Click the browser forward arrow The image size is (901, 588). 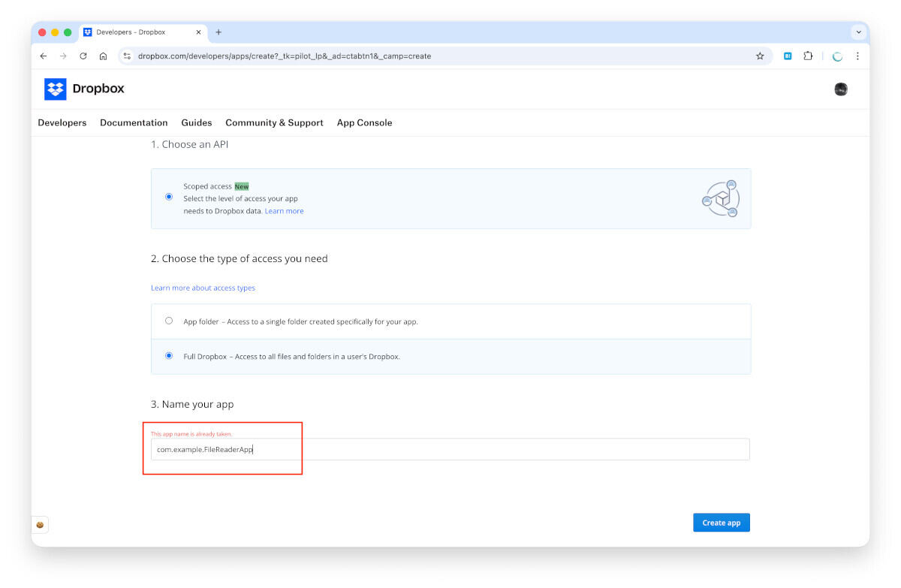[x=63, y=56]
